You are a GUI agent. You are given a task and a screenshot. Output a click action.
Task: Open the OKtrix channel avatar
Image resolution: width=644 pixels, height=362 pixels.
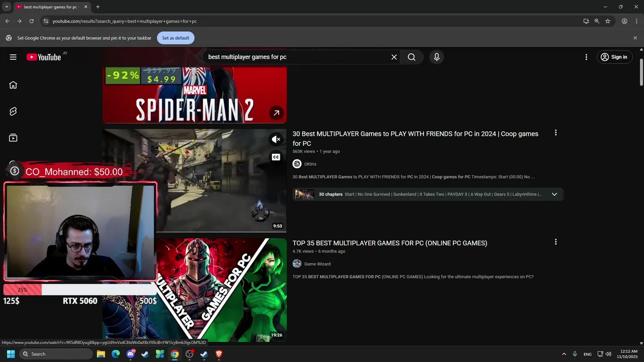pyautogui.click(x=297, y=164)
